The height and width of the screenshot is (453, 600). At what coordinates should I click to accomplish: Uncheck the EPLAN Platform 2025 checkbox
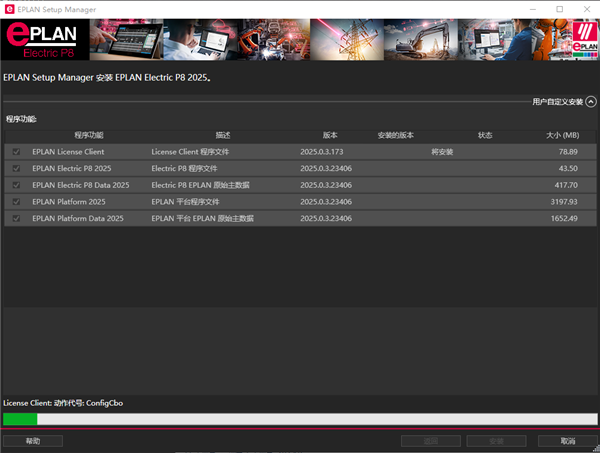pyautogui.click(x=15, y=202)
